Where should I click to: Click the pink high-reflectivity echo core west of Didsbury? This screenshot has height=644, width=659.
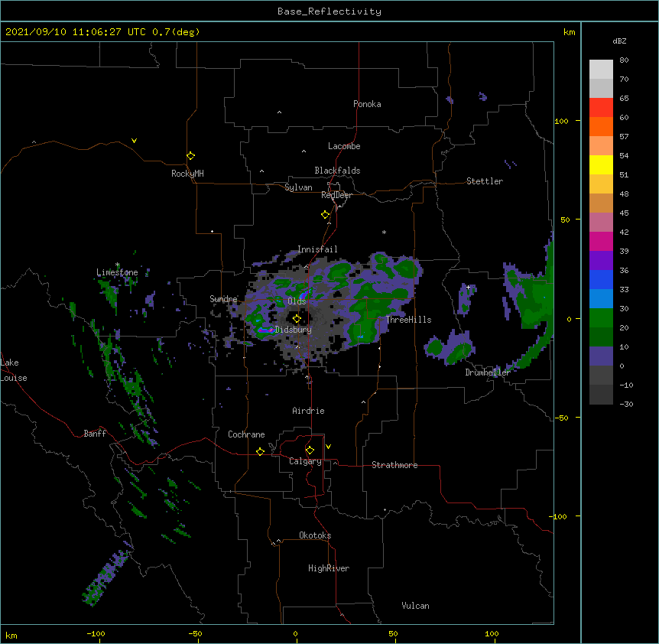tap(265, 330)
